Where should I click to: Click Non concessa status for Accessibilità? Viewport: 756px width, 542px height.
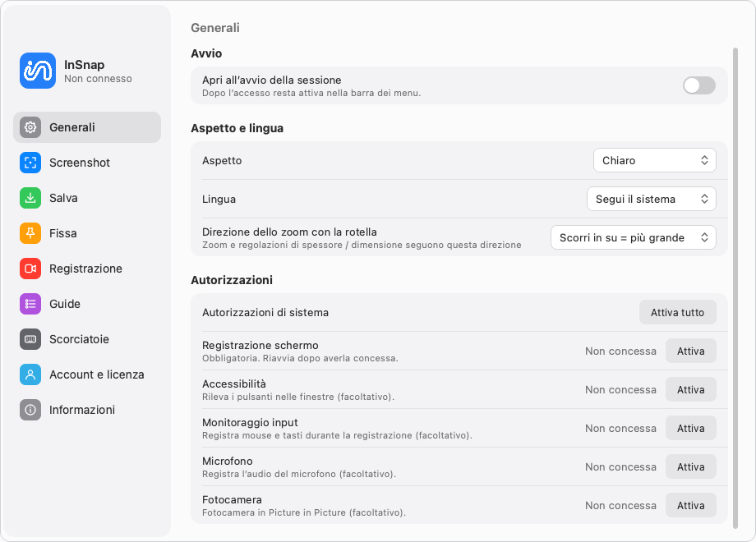click(x=620, y=390)
